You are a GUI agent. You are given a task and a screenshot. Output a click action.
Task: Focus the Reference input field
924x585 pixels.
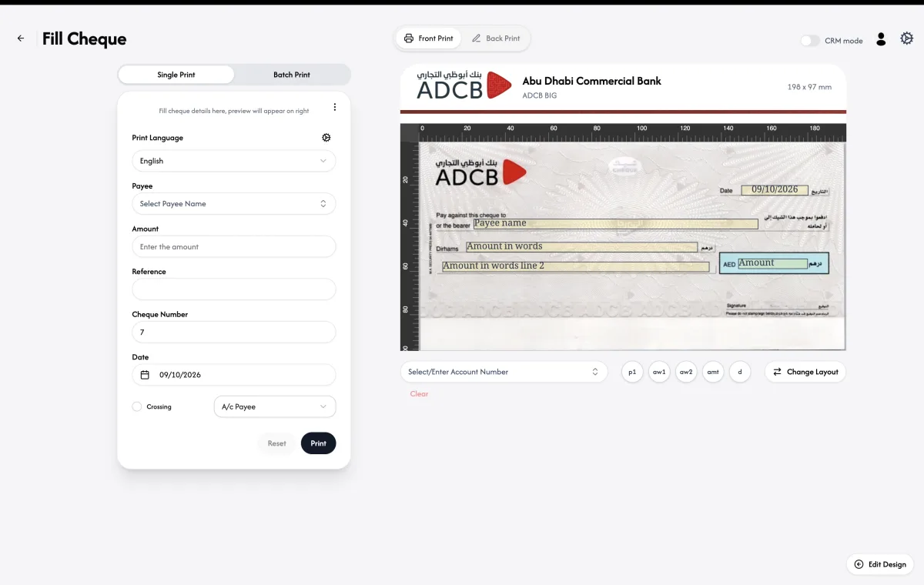[234, 289]
